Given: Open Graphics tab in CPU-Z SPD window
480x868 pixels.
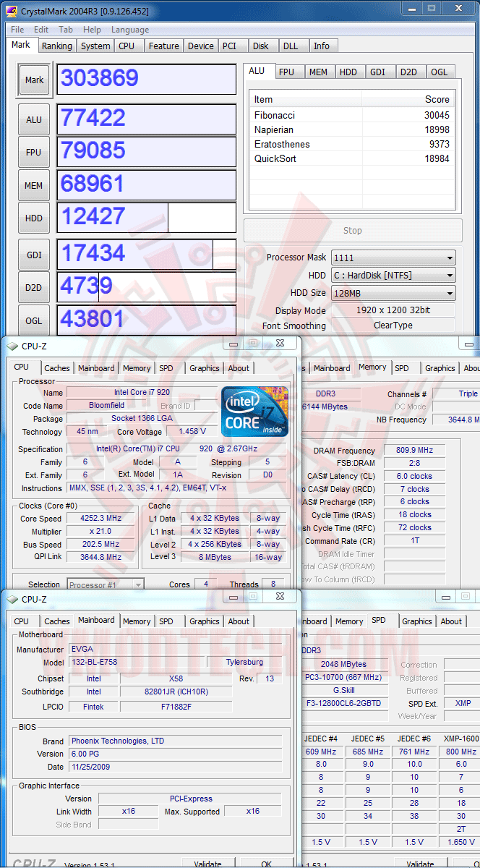Looking at the screenshot, I should (417, 621).
